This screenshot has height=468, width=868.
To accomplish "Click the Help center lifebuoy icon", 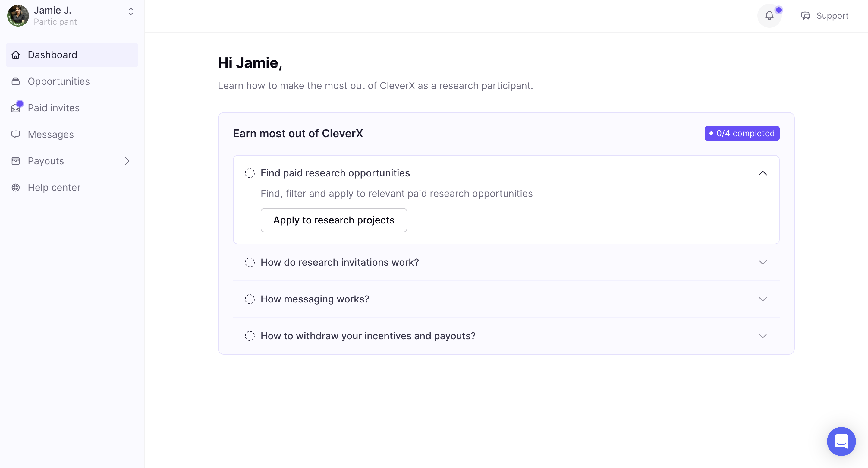I will pos(16,188).
